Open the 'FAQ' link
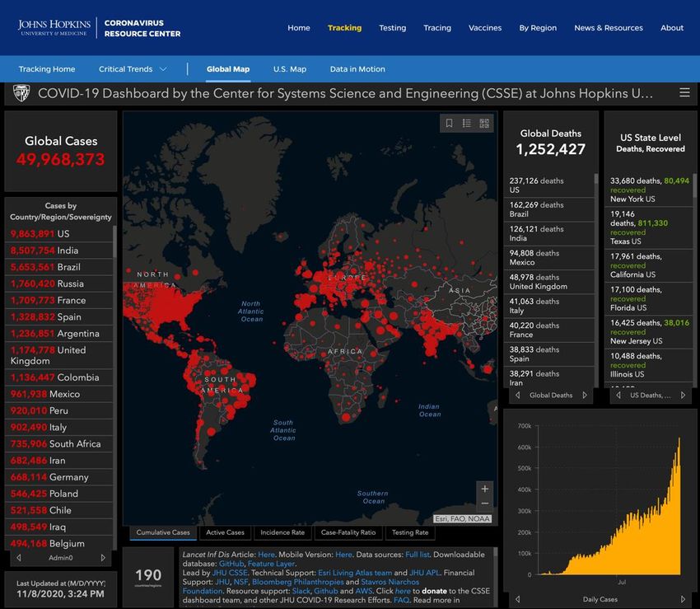Screen dimensions: 700x609 pyautogui.click(x=401, y=601)
